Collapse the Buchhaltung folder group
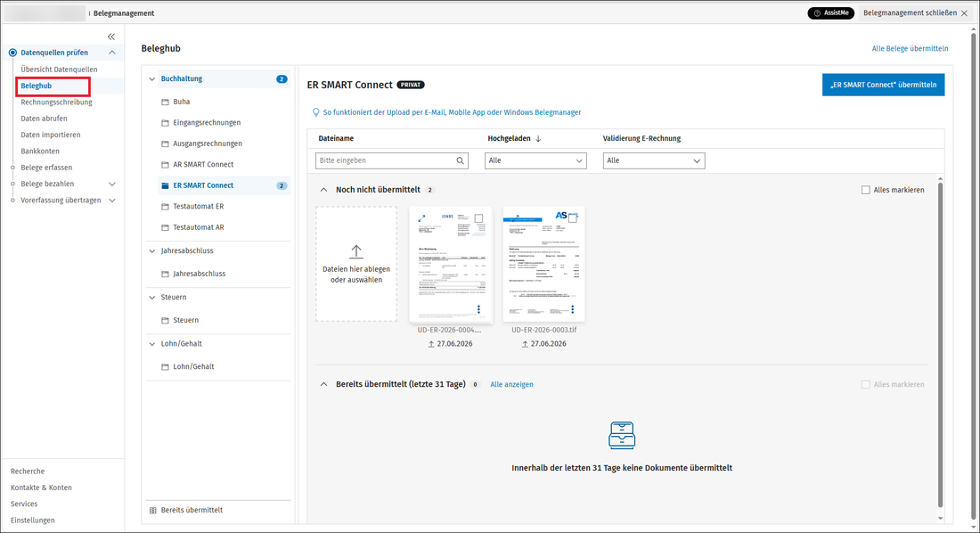980x533 pixels. click(151, 79)
